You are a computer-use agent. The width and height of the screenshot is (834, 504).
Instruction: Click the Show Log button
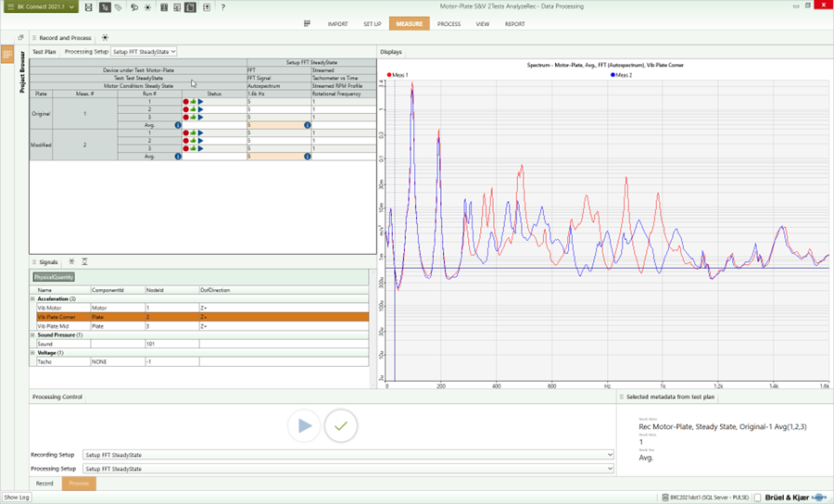16,498
